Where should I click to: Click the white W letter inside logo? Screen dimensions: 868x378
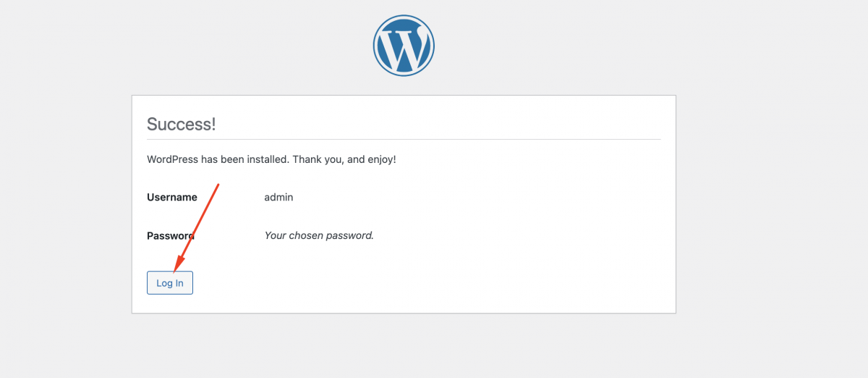(x=402, y=47)
